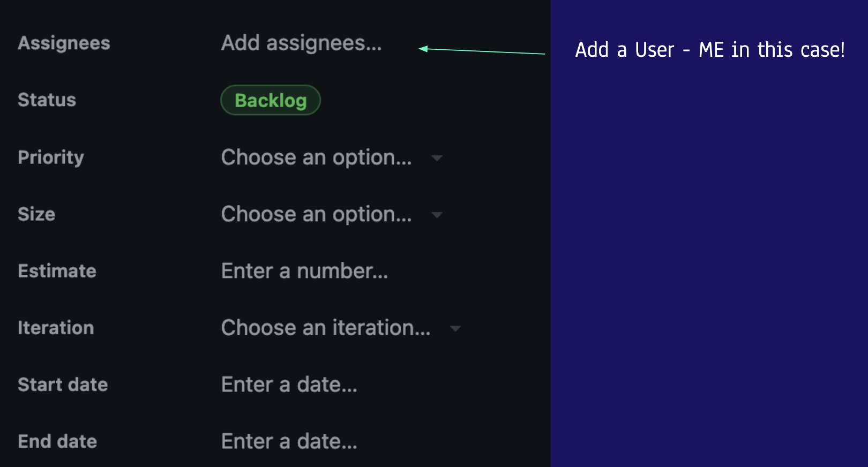Click the Size field label

pos(36,215)
